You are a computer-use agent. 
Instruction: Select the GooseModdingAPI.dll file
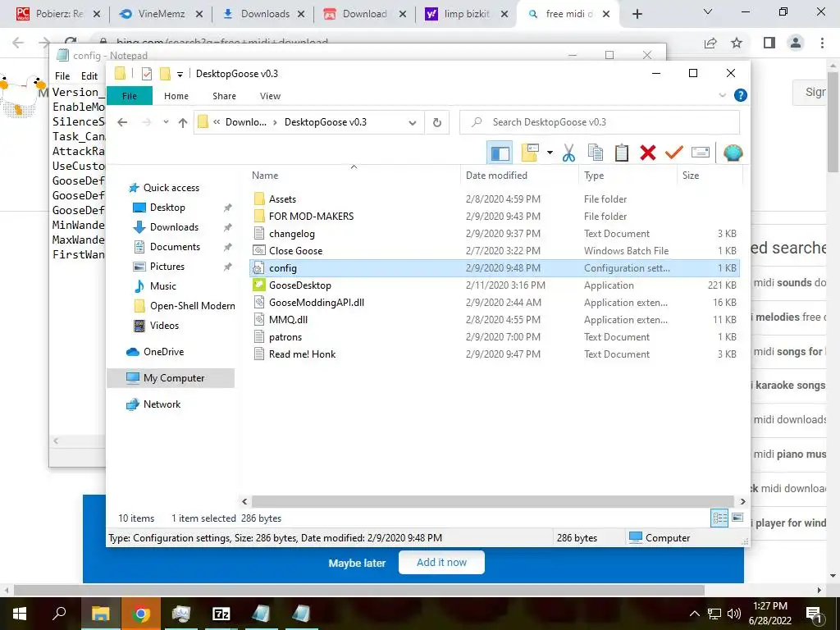[316, 303]
